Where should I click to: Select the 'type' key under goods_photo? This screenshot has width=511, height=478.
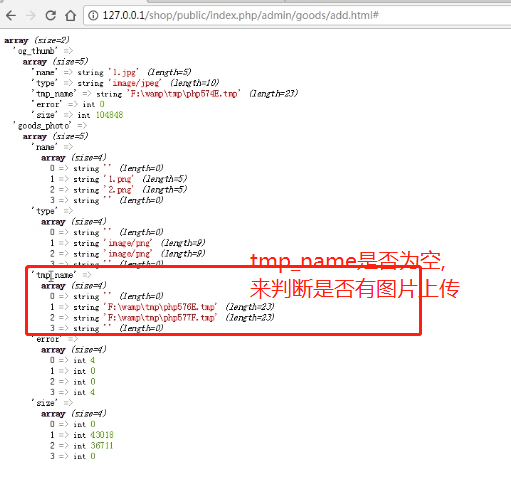pyautogui.click(x=45, y=211)
